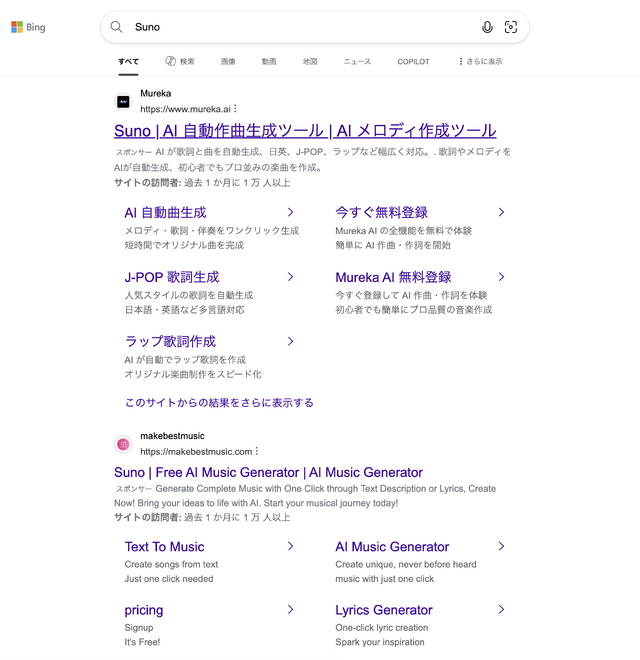Click chevron beside ラップ歌詞作成

[290, 341]
